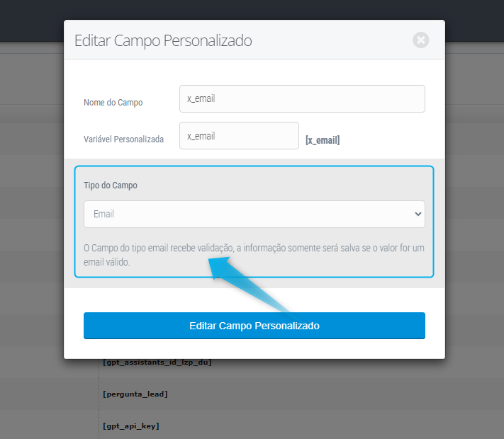Click the [pergunta_lead] variable row
This screenshot has width=504, height=439.
[x=135, y=394]
